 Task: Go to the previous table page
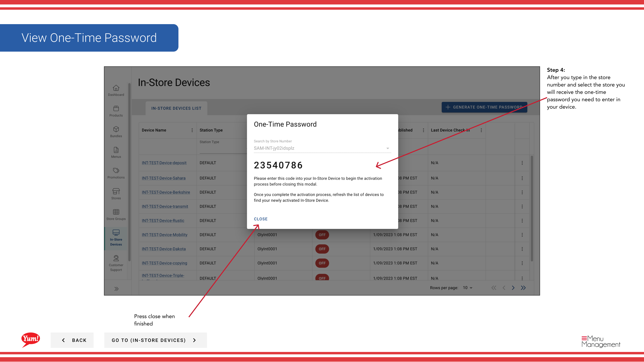click(504, 288)
